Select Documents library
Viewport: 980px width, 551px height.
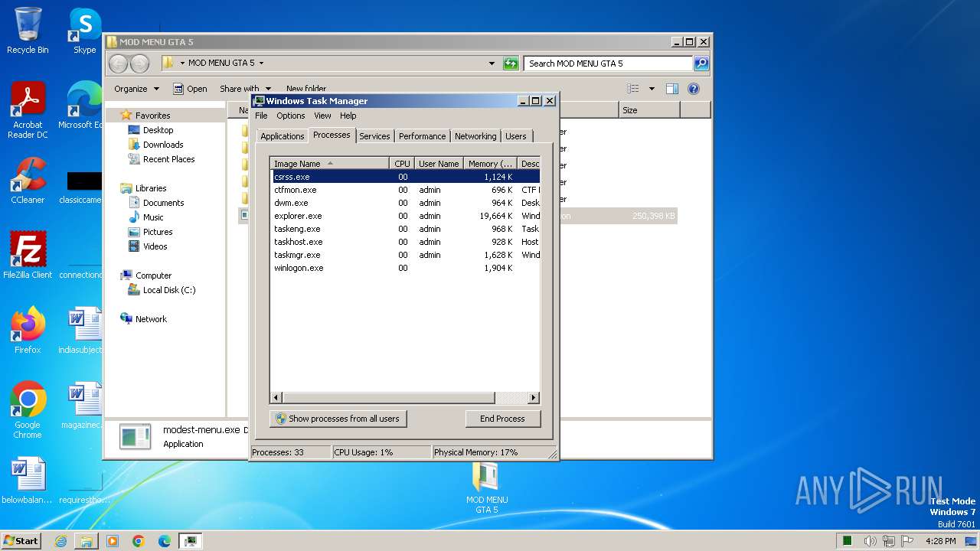point(163,203)
